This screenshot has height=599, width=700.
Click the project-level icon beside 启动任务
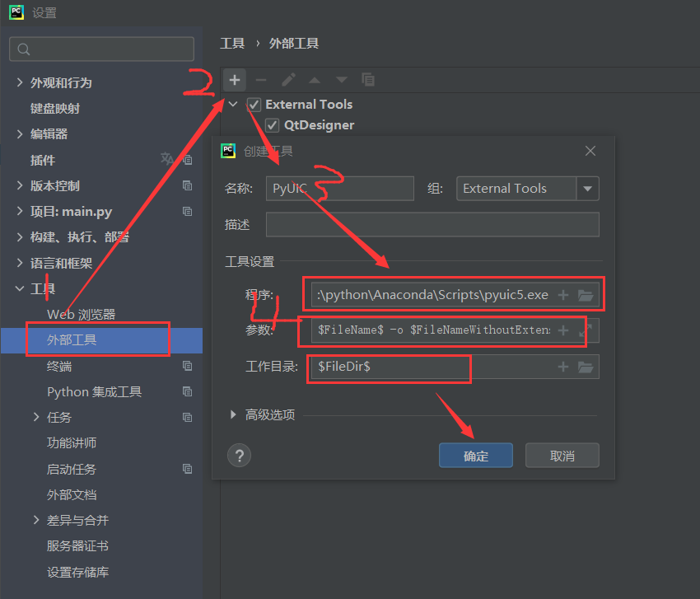point(188,469)
